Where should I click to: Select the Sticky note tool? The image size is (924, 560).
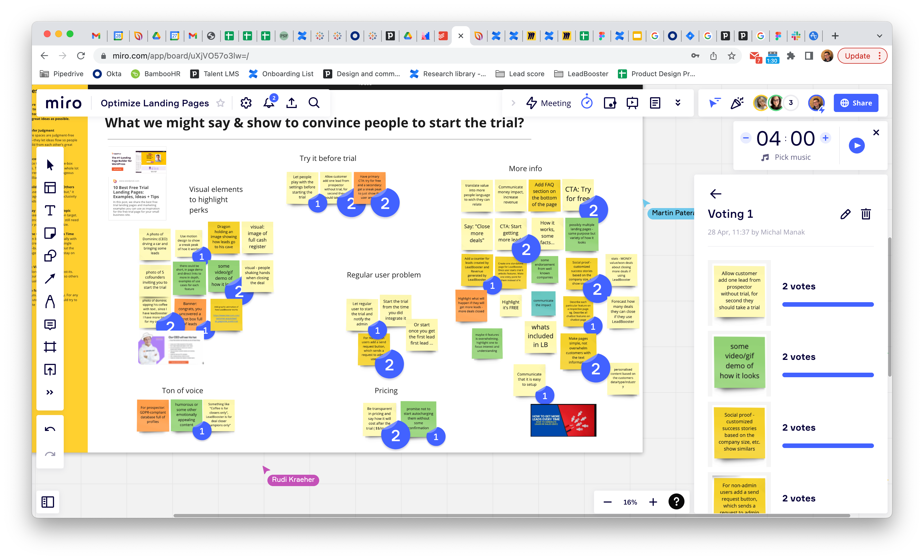pyautogui.click(x=50, y=233)
